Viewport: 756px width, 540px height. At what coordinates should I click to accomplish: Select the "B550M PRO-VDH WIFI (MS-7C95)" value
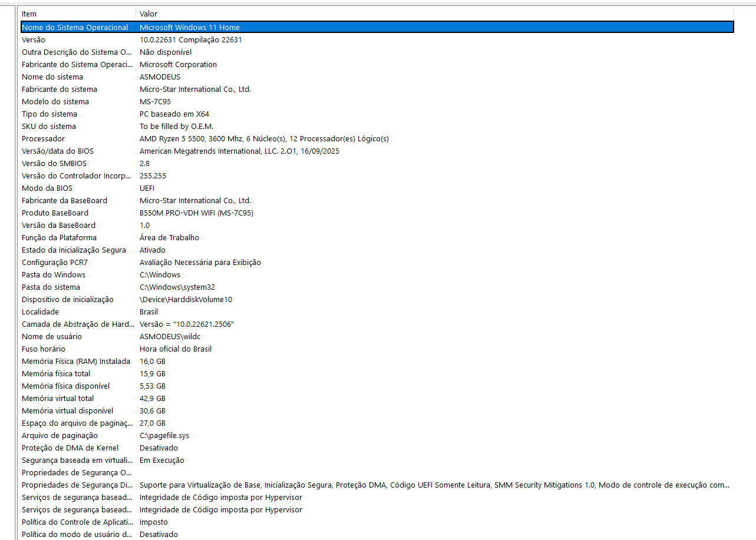[196, 213]
